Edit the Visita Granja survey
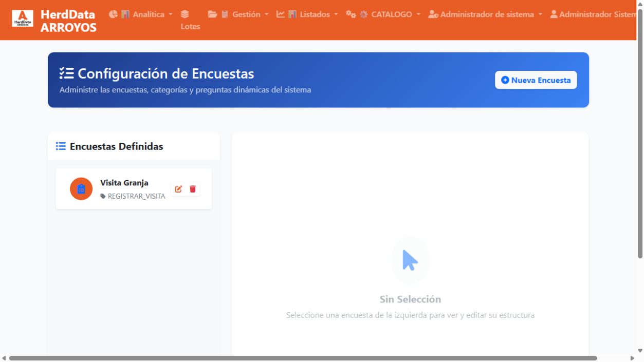 pos(178,189)
